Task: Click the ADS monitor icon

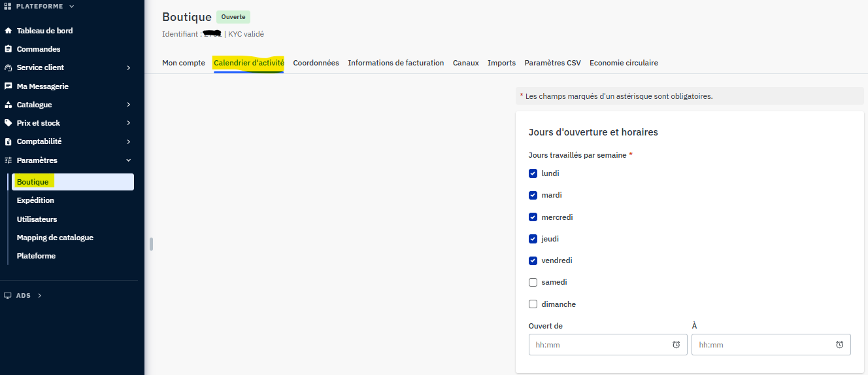Action: (x=8, y=296)
